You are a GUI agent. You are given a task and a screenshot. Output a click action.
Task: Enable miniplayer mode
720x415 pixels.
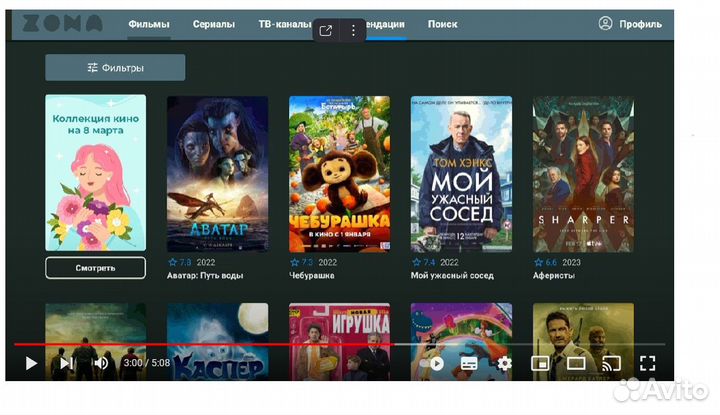[541, 363]
